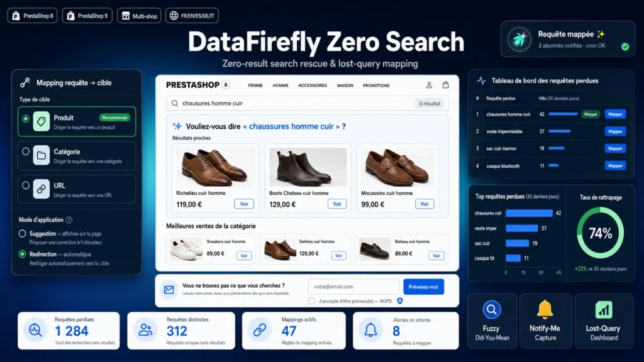
Task: Click Voir for Derbies cuir homme
Action: click(338, 256)
